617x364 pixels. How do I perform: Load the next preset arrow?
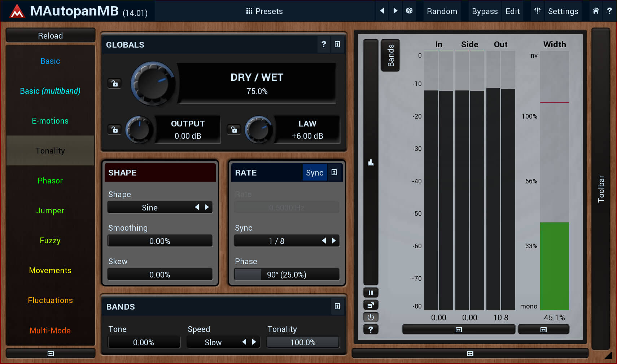(x=395, y=11)
